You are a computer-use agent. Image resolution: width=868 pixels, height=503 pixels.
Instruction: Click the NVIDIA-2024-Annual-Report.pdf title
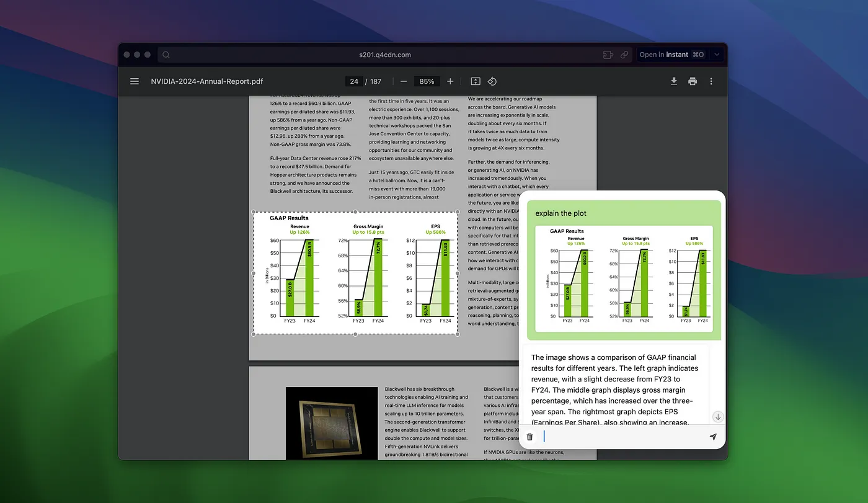pos(207,81)
